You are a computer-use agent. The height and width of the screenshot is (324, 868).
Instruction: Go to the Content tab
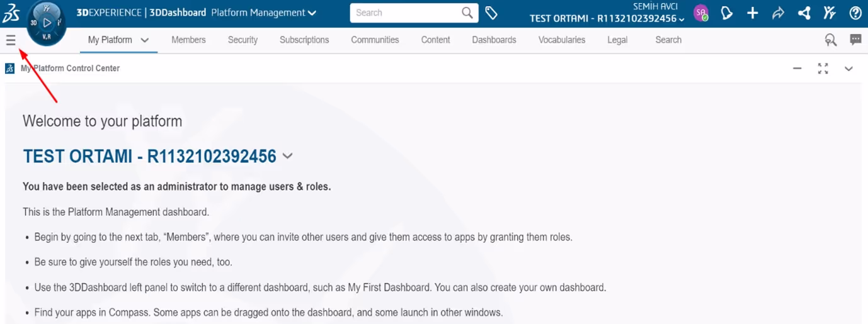(x=435, y=40)
